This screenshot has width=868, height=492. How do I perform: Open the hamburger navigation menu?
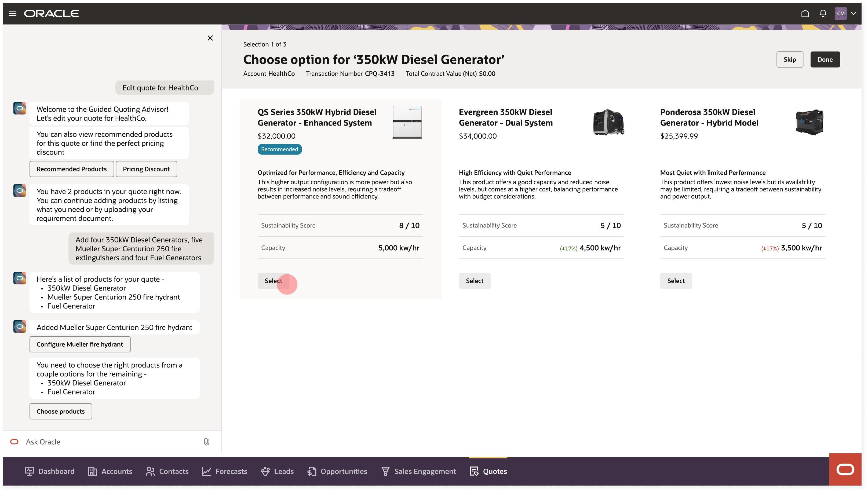[12, 13]
